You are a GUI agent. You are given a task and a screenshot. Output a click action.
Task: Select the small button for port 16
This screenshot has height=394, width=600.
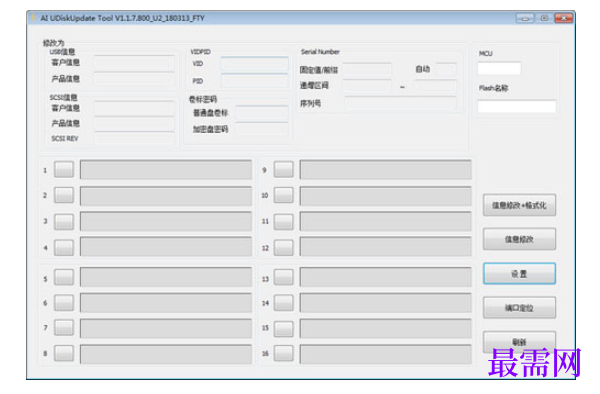pyautogui.click(x=284, y=353)
